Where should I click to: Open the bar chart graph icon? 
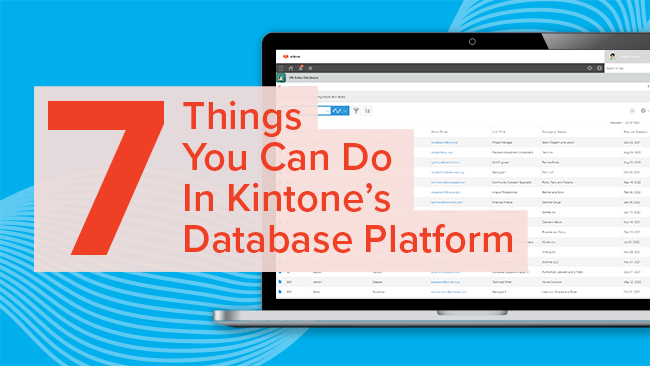click(x=368, y=111)
